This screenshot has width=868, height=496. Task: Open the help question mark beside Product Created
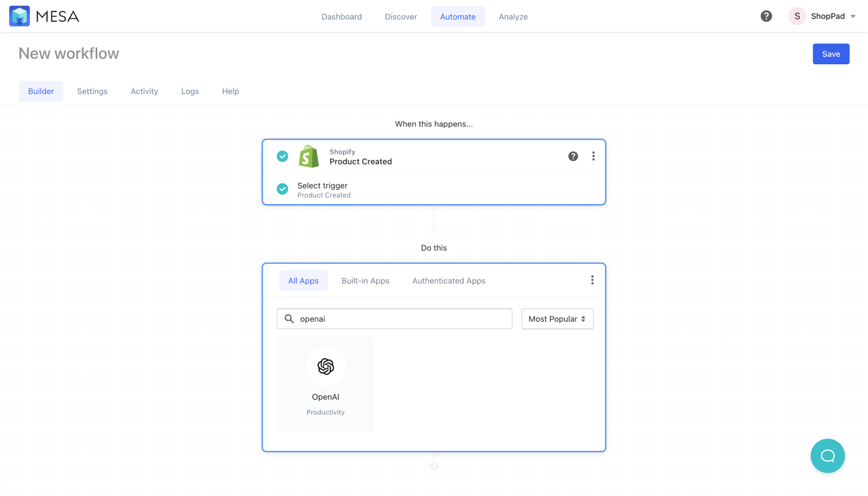(x=573, y=156)
